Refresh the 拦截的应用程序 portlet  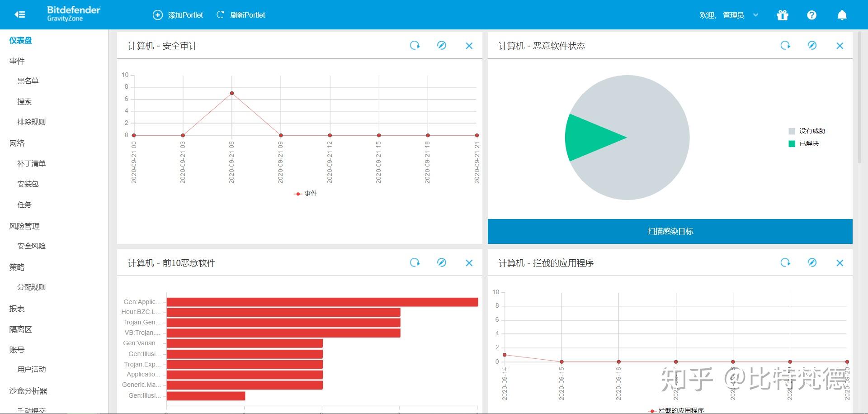click(786, 263)
